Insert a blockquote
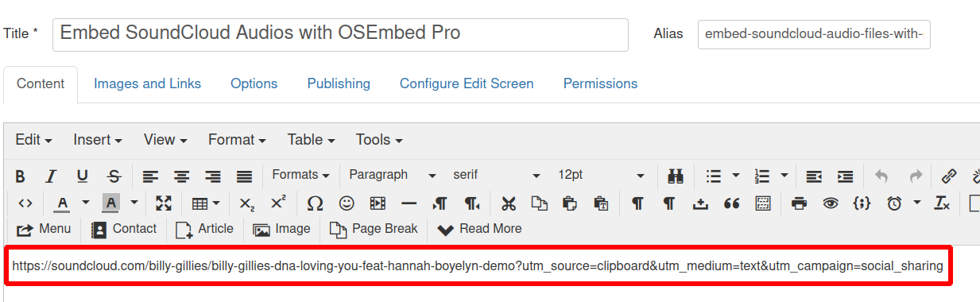The width and height of the screenshot is (980, 302). coord(732,203)
